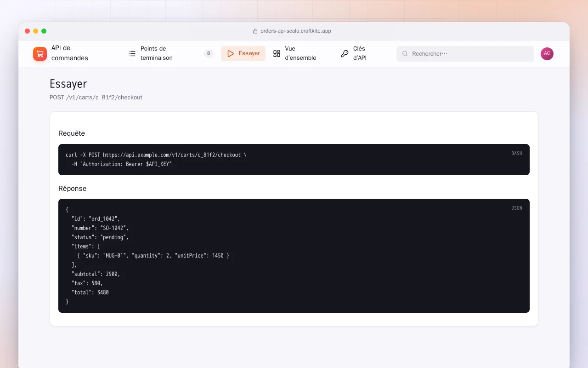588x368 pixels.
Task: Maximize the window with the green button
Action: (x=44, y=31)
